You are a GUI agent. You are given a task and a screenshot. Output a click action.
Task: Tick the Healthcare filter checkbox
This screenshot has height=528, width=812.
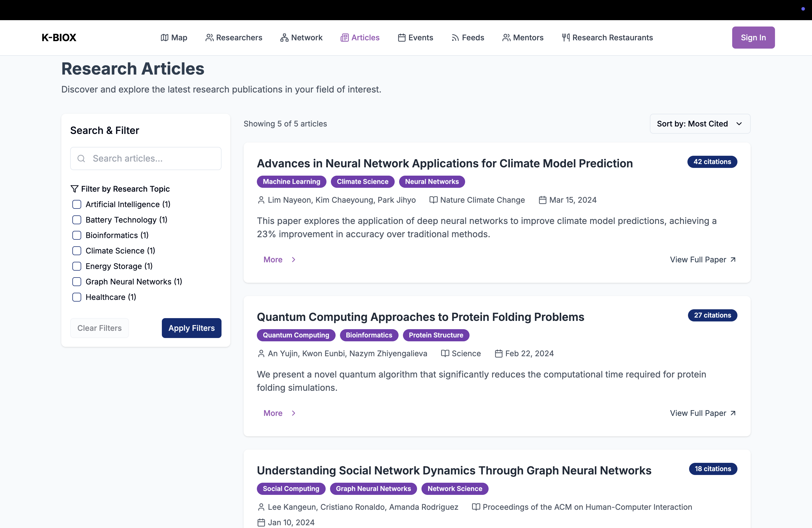click(x=77, y=297)
